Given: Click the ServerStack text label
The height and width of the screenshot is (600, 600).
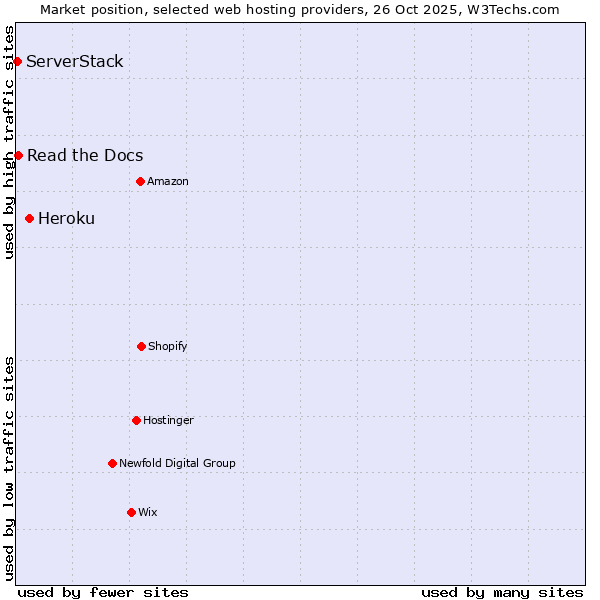Looking at the screenshot, I should [x=75, y=62].
